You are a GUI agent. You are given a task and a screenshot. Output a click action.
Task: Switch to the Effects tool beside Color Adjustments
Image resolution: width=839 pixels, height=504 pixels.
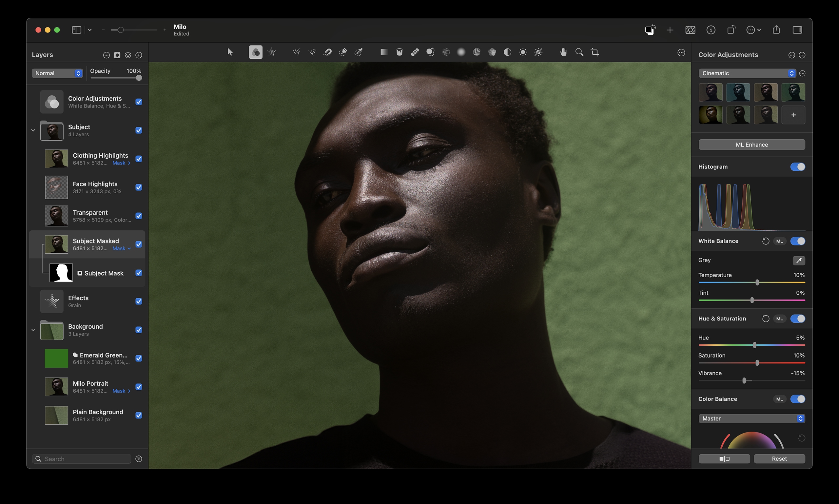[x=271, y=52]
